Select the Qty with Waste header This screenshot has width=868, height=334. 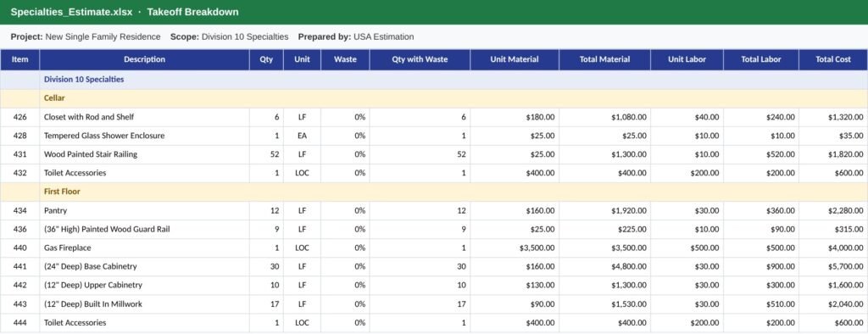(420, 59)
